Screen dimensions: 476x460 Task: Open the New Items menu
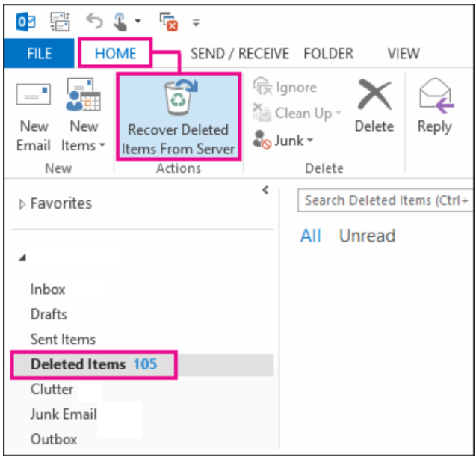83,114
